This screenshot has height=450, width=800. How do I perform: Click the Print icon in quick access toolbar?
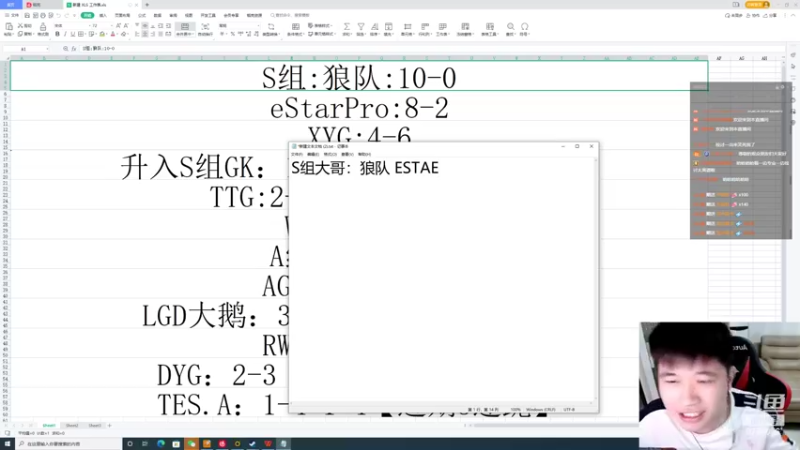(43, 15)
